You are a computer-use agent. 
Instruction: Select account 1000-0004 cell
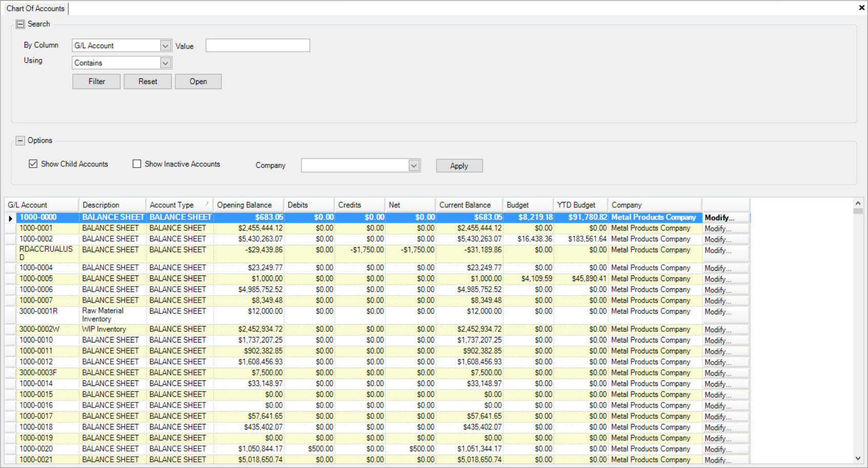click(x=48, y=268)
